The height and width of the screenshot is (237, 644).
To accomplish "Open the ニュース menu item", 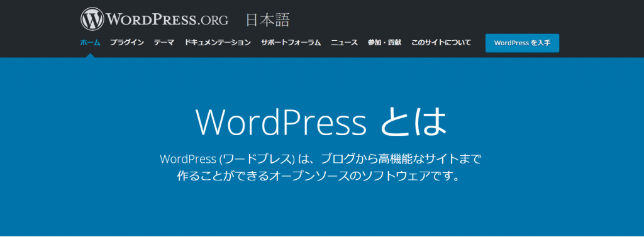I will (x=344, y=42).
